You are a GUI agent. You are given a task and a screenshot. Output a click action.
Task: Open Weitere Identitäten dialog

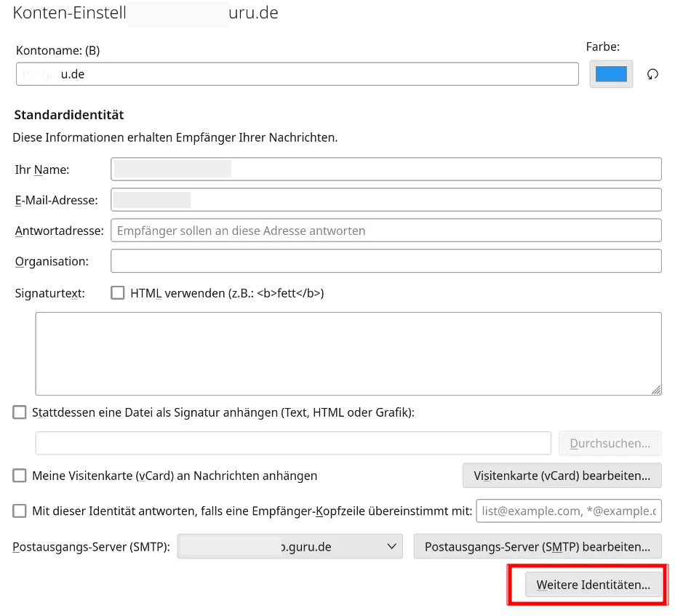[x=593, y=584]
